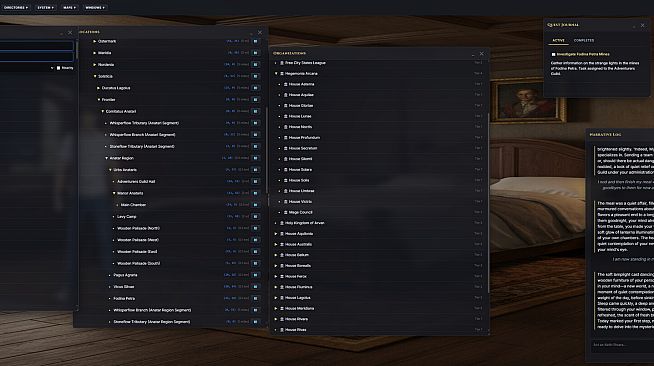Open the Windows menu in the top bar
Viewport: 654px width, 366px height.
tap(95, 8)
